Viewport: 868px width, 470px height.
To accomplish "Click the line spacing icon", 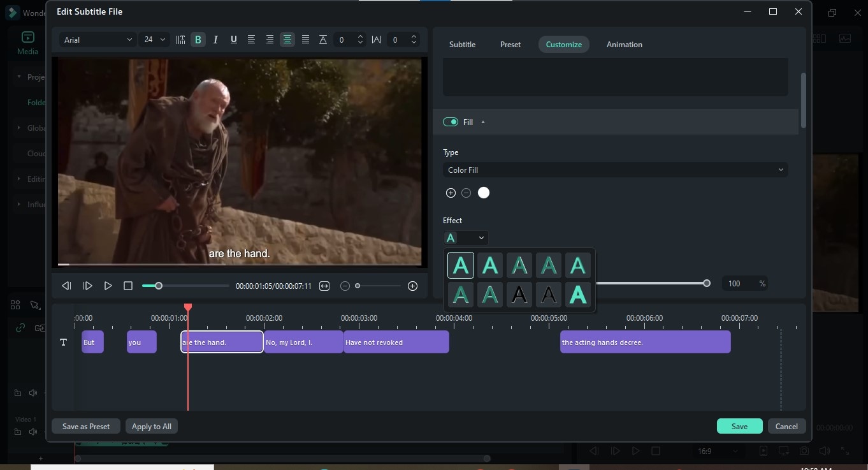I will (x=323, y=40).
